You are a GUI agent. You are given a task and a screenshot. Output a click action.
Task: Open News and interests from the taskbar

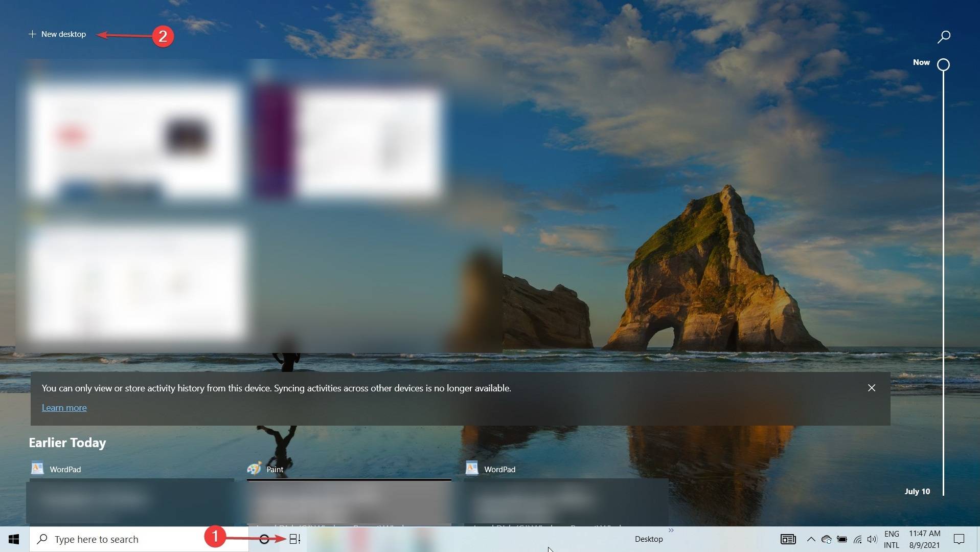[x=787, y=539]
